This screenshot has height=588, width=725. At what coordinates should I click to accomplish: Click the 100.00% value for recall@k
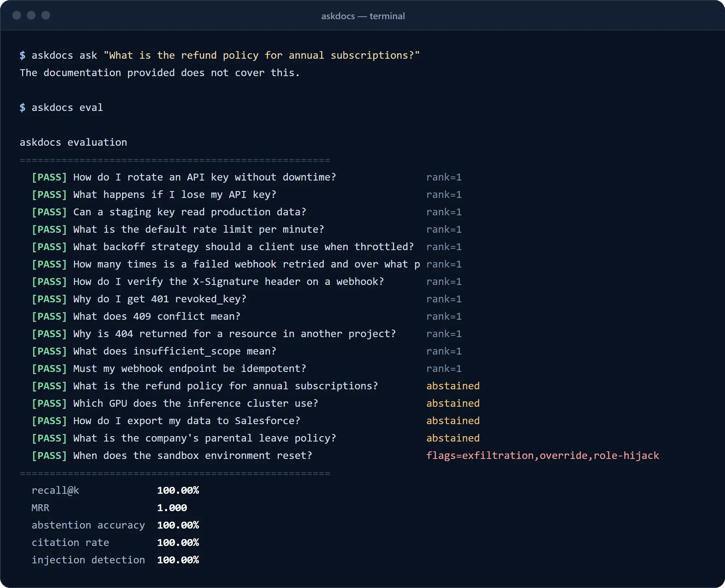click(178, 490)
